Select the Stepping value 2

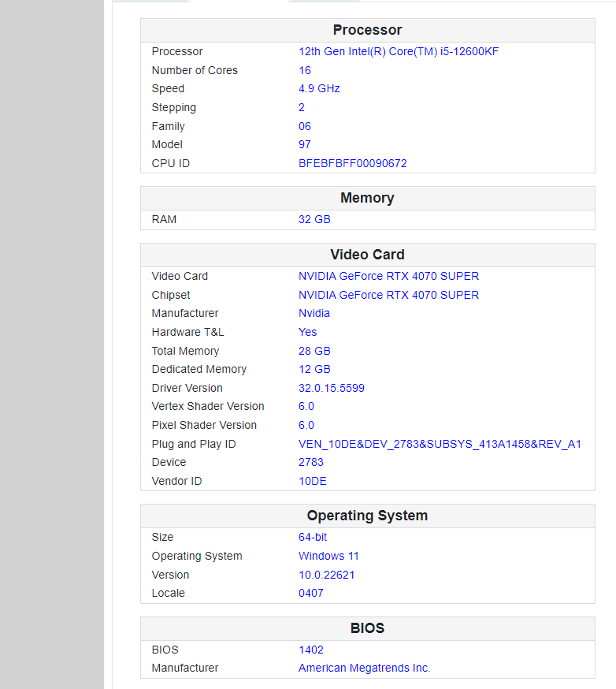coord(301,108)
